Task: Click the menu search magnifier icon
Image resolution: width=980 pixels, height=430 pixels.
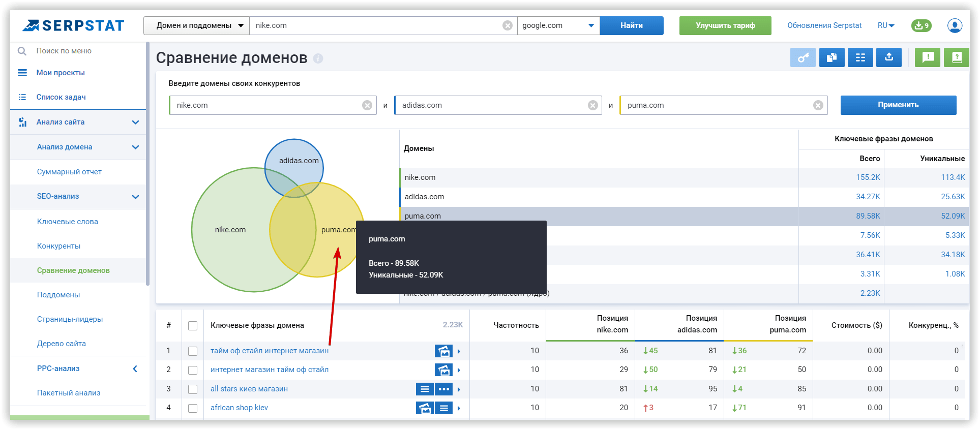Action: click(x=22, y=51)
